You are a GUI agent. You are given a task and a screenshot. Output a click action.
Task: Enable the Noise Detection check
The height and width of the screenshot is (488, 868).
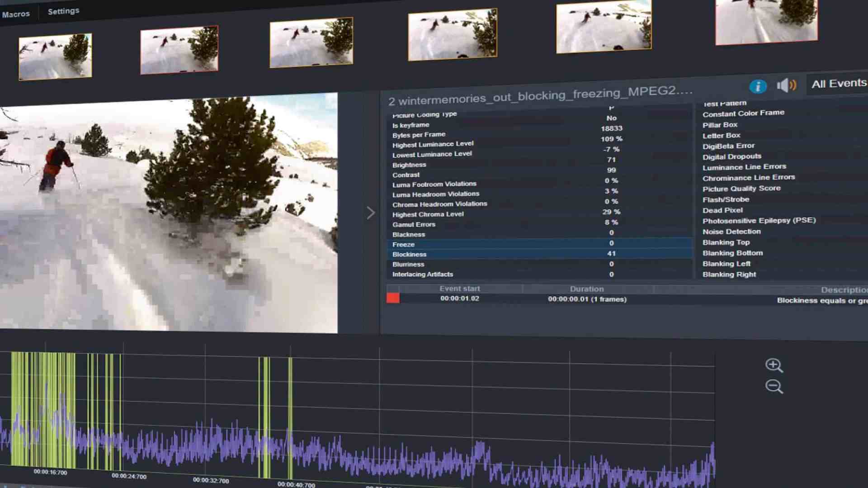[731, 231]
